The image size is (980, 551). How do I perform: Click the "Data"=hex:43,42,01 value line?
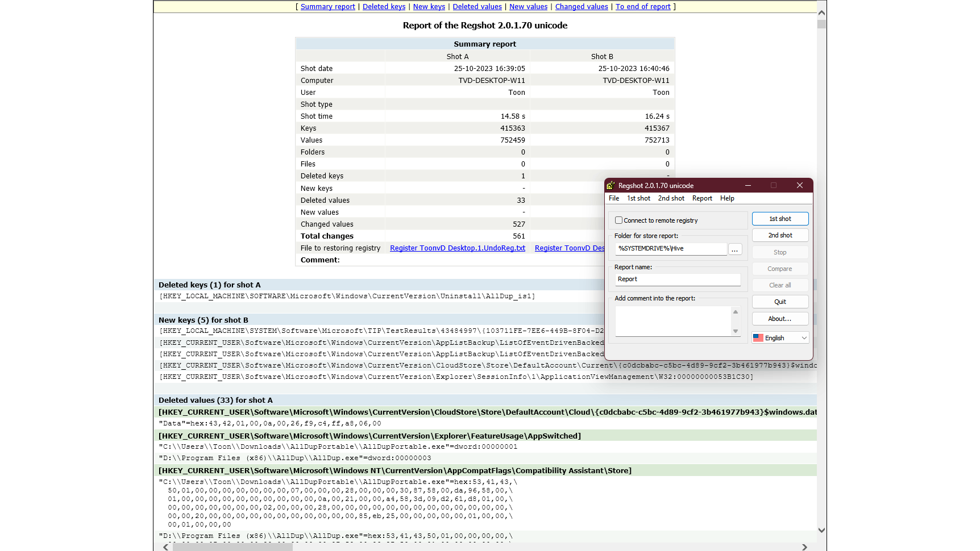coord(270,424)
